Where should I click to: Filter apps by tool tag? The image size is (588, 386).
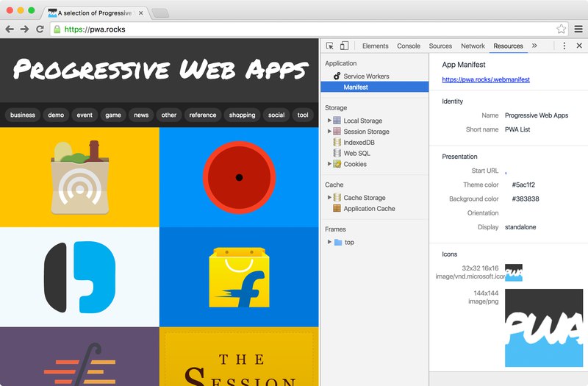click(x=303, y=115)
